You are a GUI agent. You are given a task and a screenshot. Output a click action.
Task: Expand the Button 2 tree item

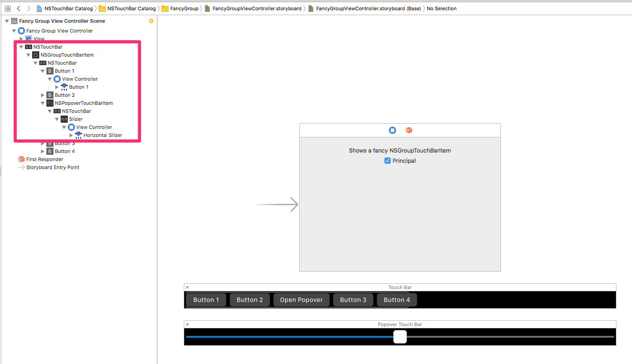click(x=43, y=95)
